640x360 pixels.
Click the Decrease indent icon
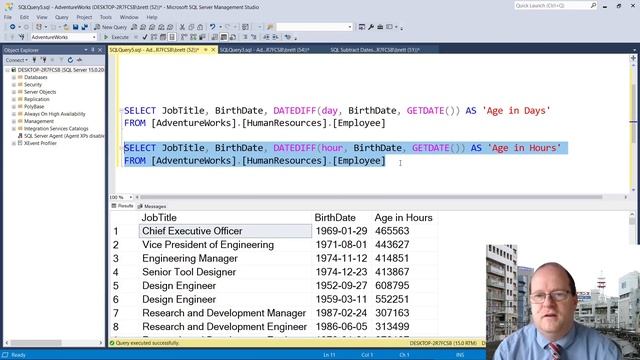(x=266, y=37)
